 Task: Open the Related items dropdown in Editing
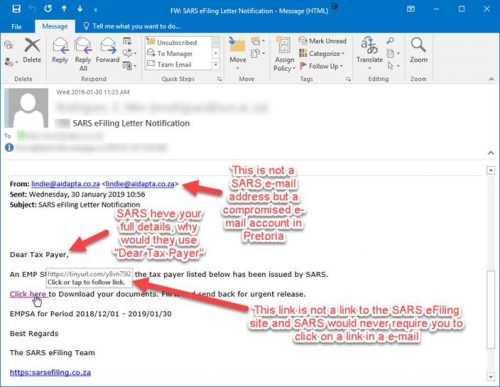[x=393, y=53]
